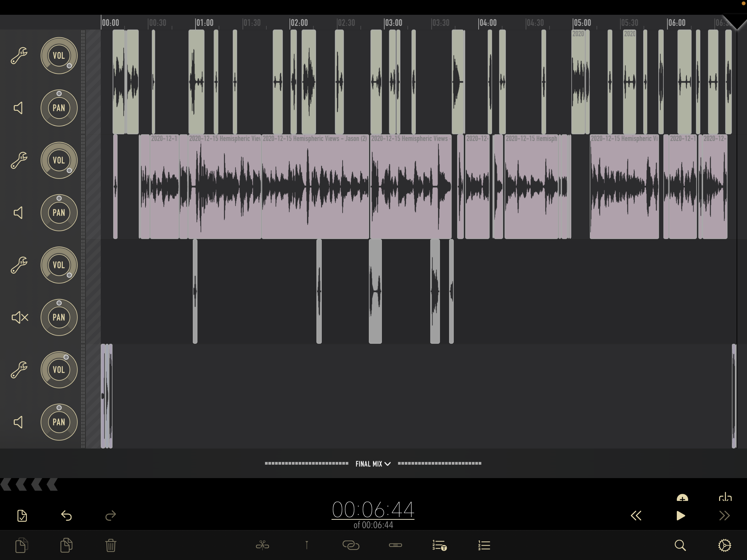The image size is (747, 560).
Task: Adjust the VOL knob on the purple track
Action: tap(59, 160)
